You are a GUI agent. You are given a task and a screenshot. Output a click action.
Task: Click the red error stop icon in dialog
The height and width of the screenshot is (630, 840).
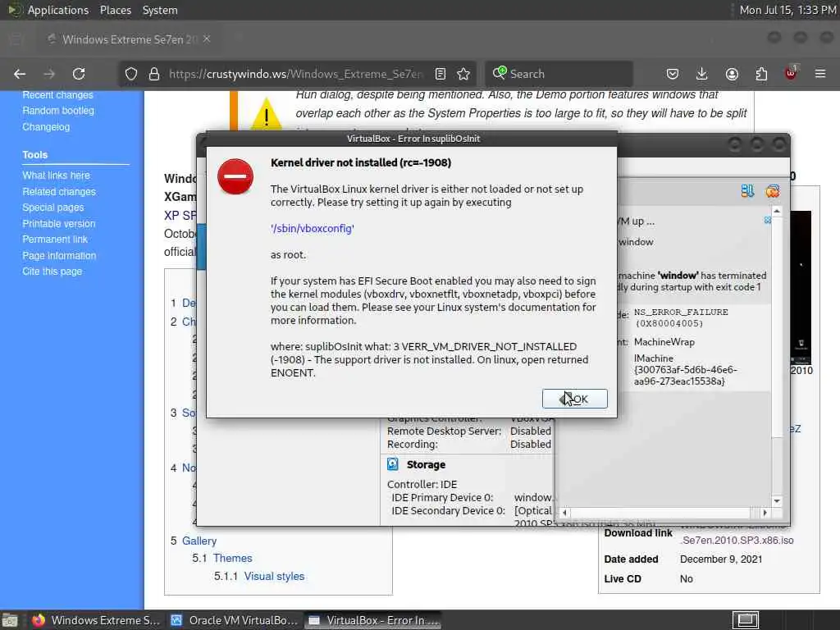coord(235,176)
